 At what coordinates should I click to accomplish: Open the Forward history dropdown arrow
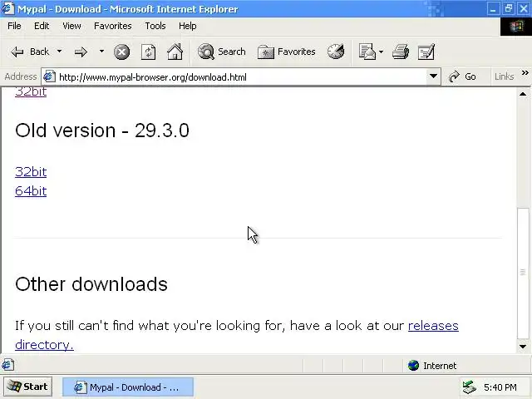101,52
